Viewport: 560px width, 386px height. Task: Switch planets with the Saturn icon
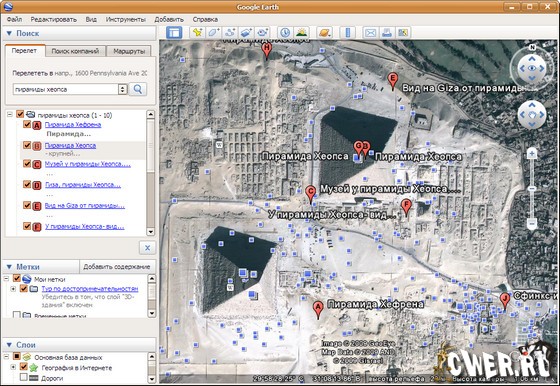coord(325,33)
